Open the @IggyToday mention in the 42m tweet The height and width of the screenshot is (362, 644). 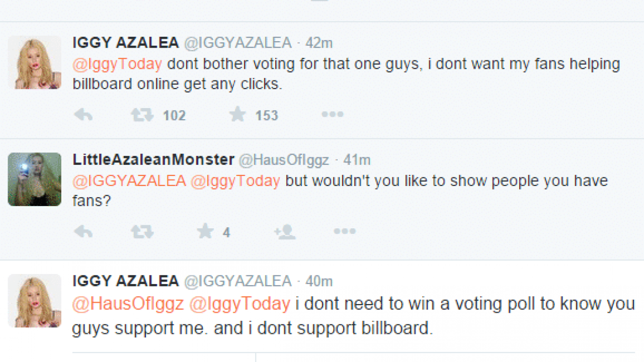[x=118, y=64]
